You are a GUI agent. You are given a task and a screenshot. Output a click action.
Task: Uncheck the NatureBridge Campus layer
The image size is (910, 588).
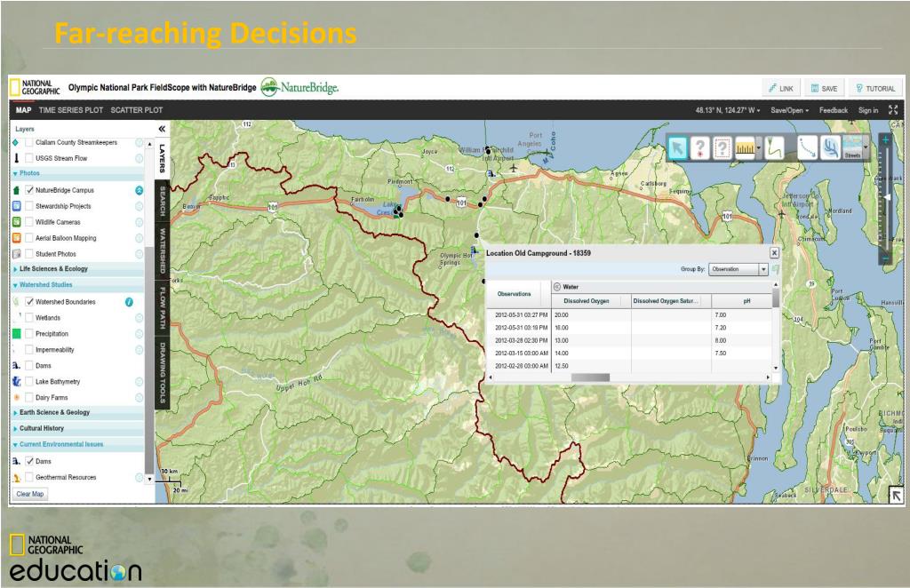[x=29, y=190]
